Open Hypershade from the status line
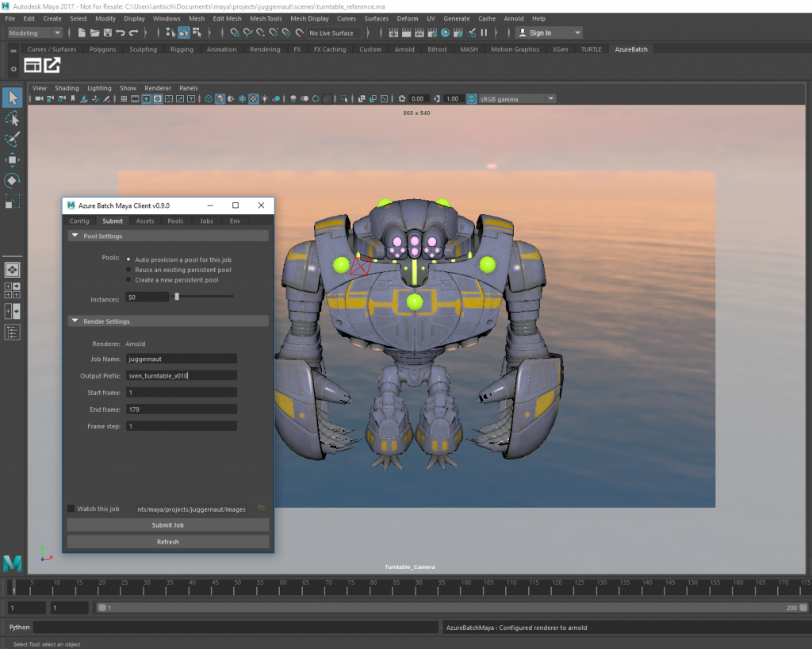The width and height of the screenshot is (812, 649). [x=446, y=33]
